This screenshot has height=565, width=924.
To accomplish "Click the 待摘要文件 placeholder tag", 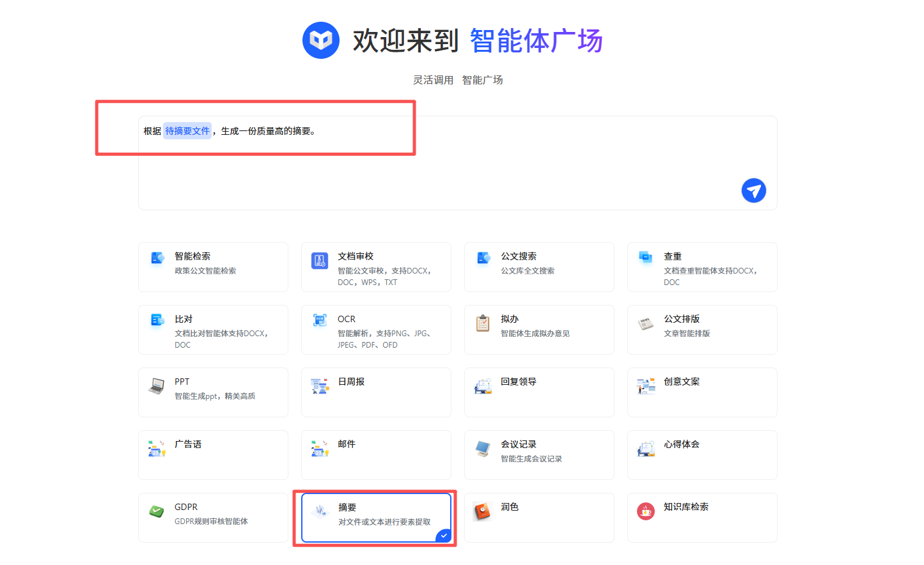I will [x=187, y=131].
